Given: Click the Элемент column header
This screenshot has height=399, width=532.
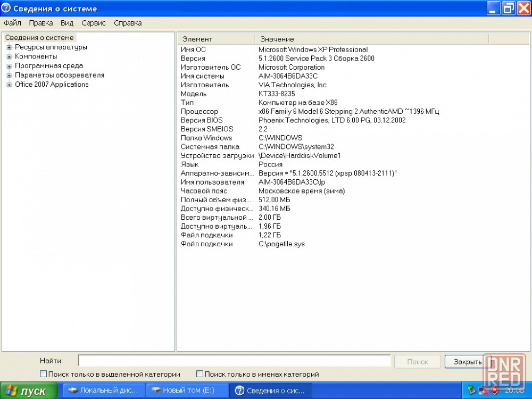Looking at the screenshot, I should pos(216,39).
